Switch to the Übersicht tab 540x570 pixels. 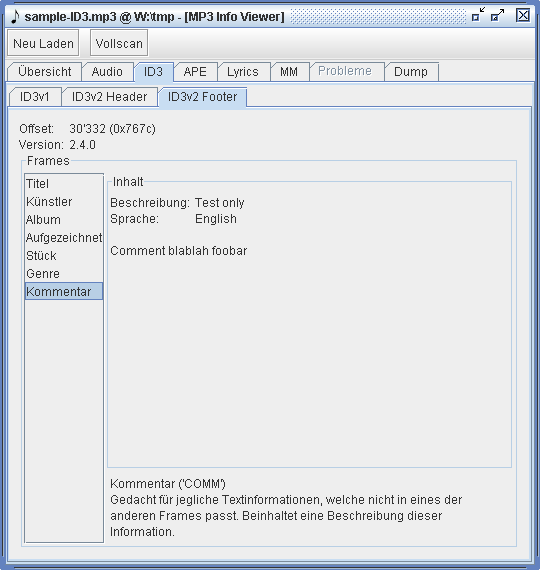45,72
